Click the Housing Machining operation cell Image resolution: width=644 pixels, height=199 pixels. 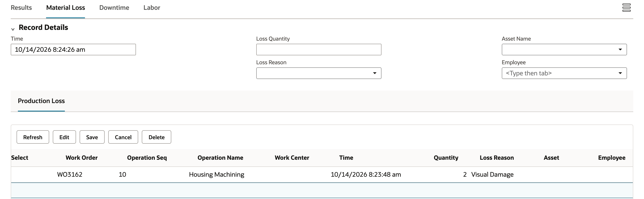coord(216,174)
